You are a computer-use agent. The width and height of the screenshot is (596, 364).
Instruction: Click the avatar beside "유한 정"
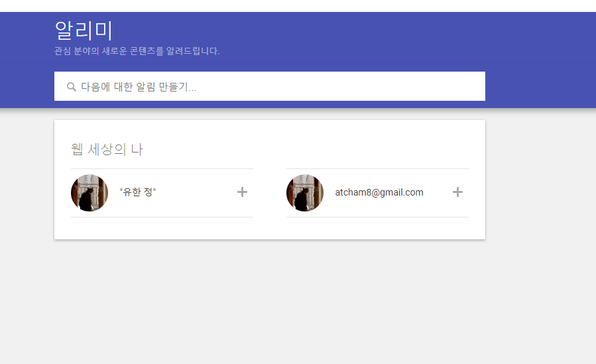(x=89, y=193)
